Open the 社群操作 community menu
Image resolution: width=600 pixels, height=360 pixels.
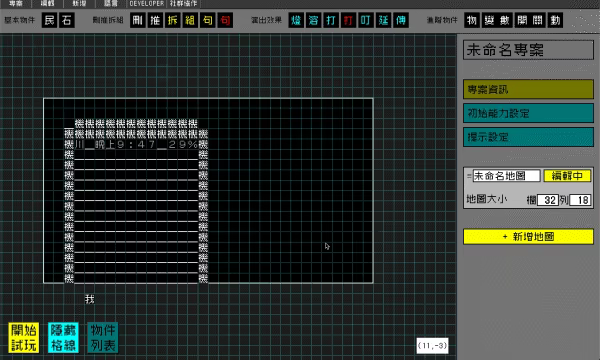coord(183,3)
